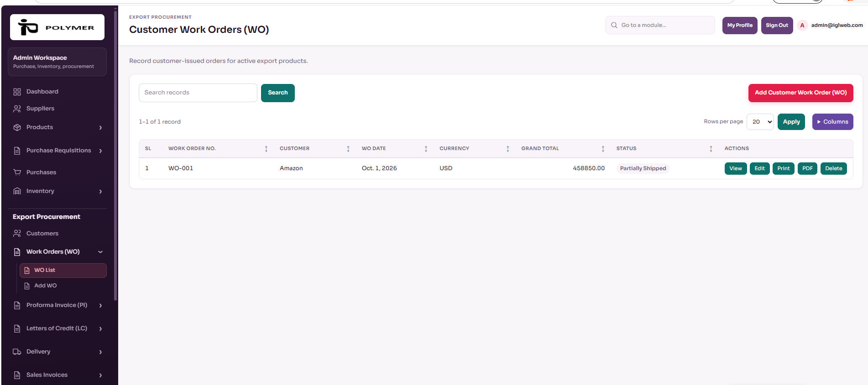Sort by Work Order No. column
The image size is (868, 385).
tap(266, 149)
